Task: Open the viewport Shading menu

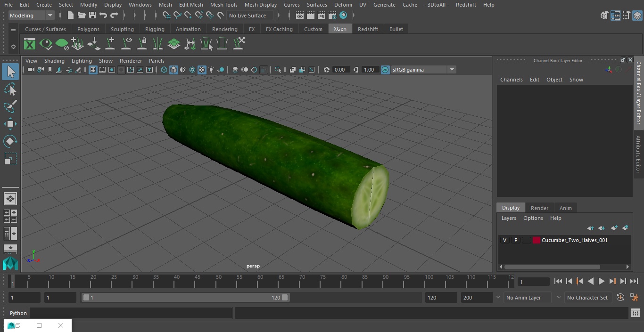Action: click(x=54, y=61)
